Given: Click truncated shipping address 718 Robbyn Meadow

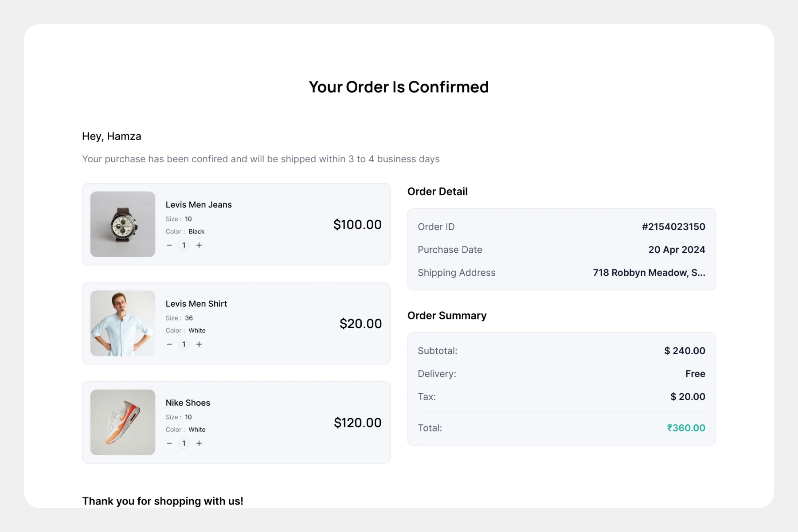Looking at the screenshot, I should [x=649, y=273].
